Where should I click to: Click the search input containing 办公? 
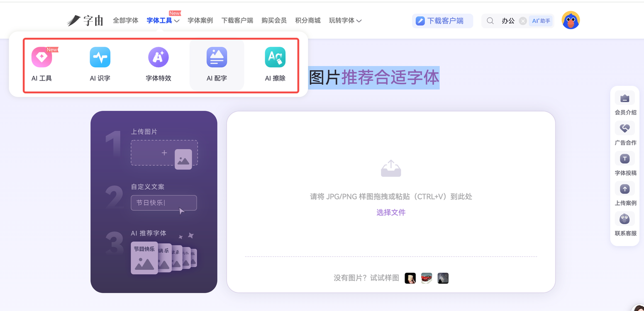click(x=508, y=21)
